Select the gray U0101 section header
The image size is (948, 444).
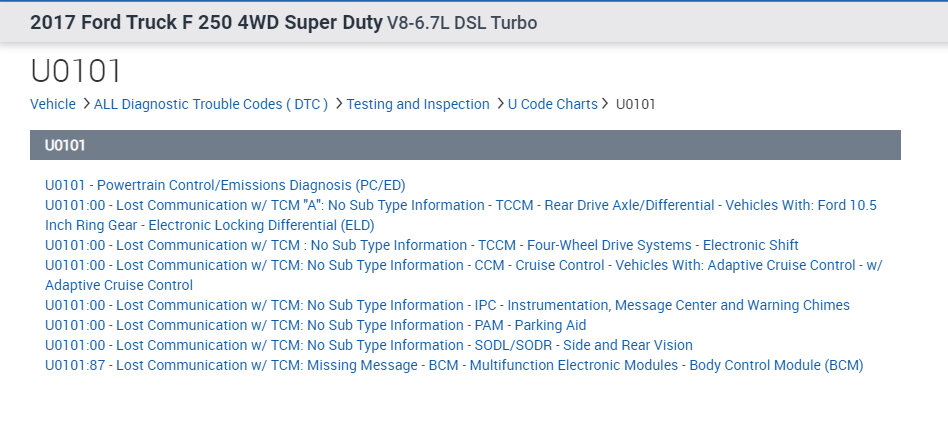465,145
